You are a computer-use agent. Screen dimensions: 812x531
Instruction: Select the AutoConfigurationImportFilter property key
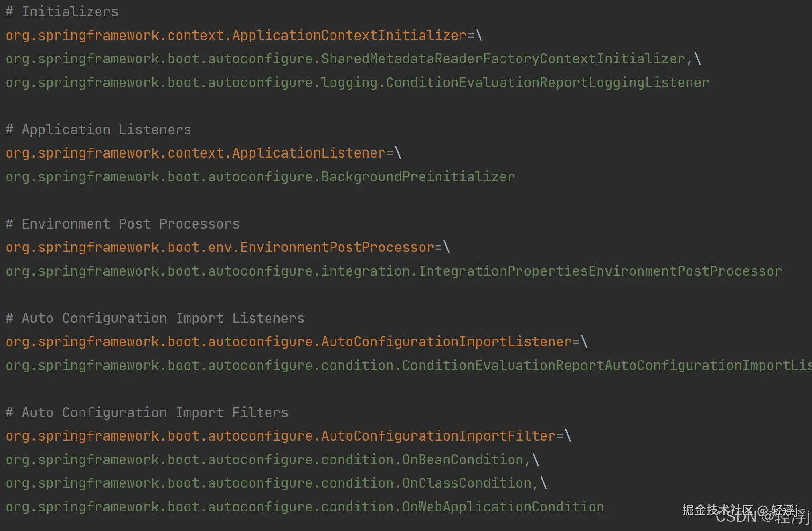281,436
